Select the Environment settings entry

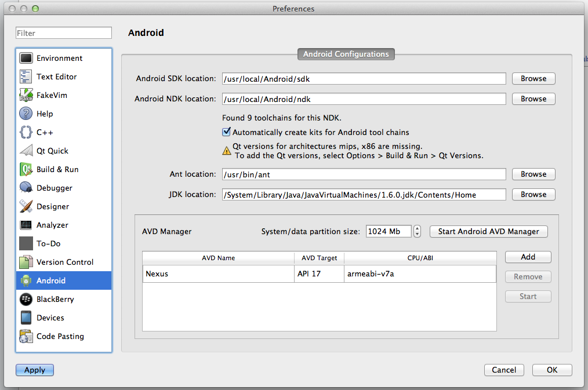26,58
